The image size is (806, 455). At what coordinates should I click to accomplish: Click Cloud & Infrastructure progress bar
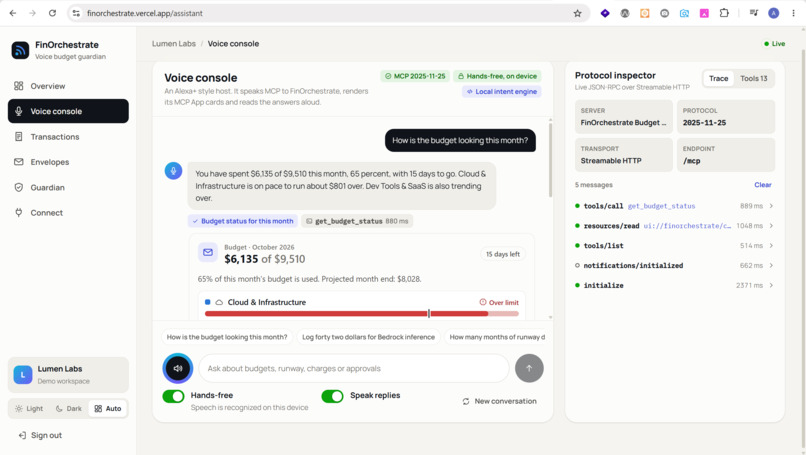click(361, 314)
